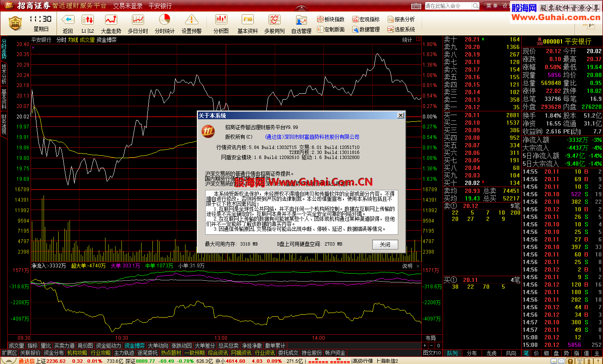Open 自选管理 watchlist management icon
Image resolution: width=603 pixels, height=364 pixels.
pyautogui.click(x=301, y=20)
